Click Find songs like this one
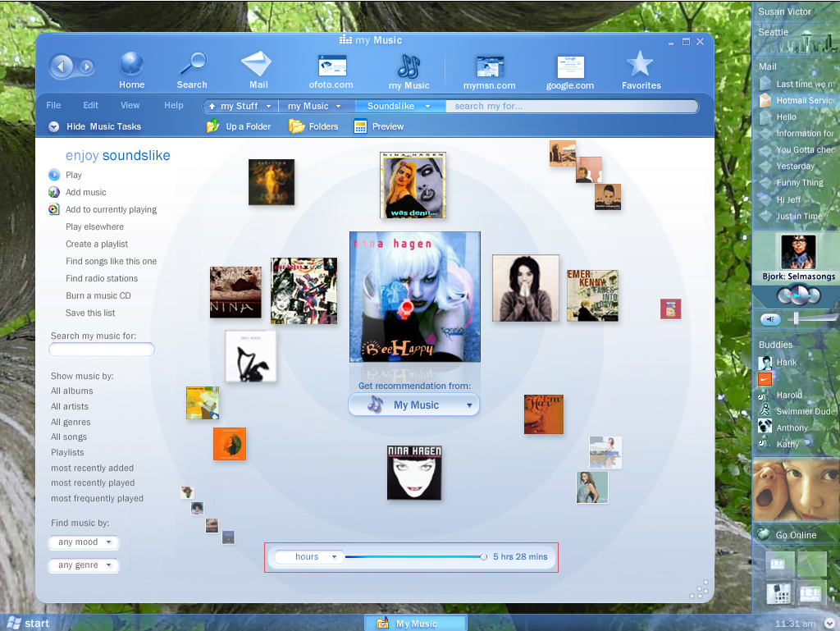 tap(112, 261)
